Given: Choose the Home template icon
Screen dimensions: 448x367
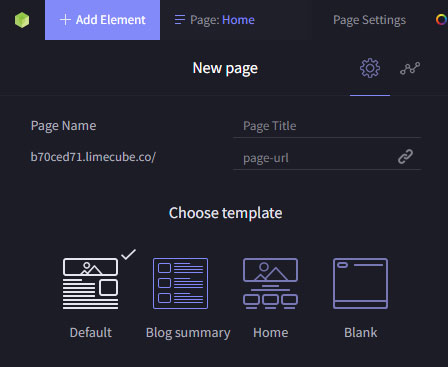Looking at the screenshot, I should tap(270, 283).
